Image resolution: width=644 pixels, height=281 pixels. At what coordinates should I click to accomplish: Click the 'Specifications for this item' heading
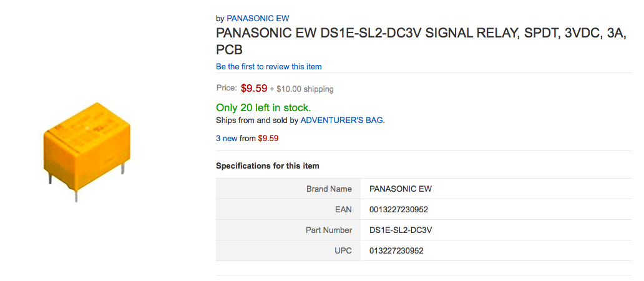tap(267, 165)
